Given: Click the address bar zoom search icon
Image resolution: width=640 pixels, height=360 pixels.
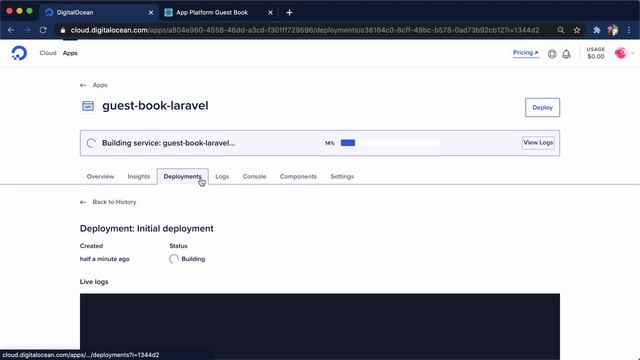Looking at the screenshot, I should point(561,30).
